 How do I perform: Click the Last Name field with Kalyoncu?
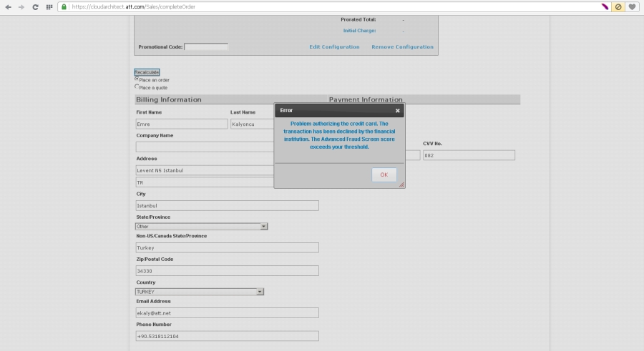[253, 124]
